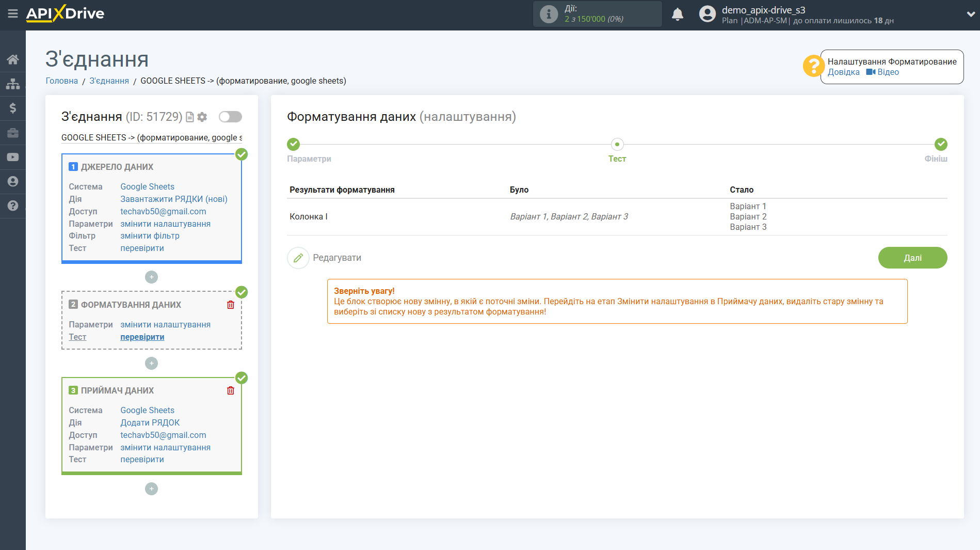Open the briefcase sidebar icon
The height and width of the screenshot is (550, 980).
pos(13,133)
